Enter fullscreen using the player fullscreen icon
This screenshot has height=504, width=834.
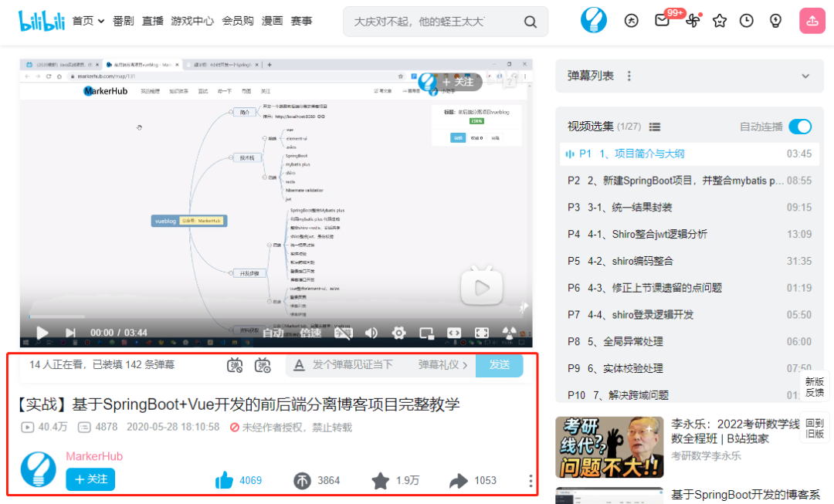[481, 333]
